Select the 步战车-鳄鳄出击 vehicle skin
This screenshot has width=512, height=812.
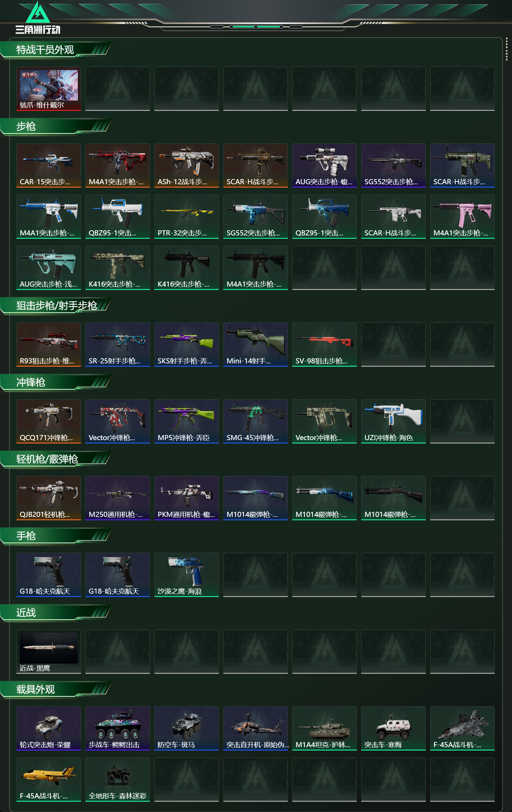pyautogui.click(x=117, y=728)
